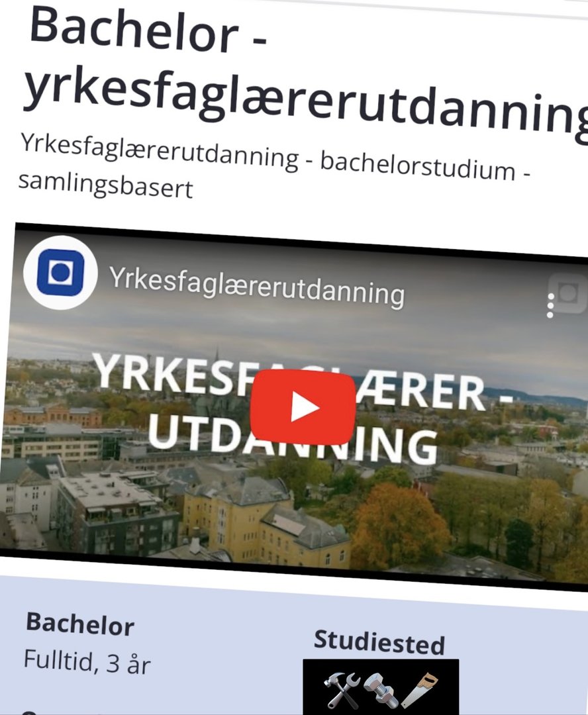Screen dimensions: 588x715
Task: Open the video's three-dot options menu
Action: 550,305
